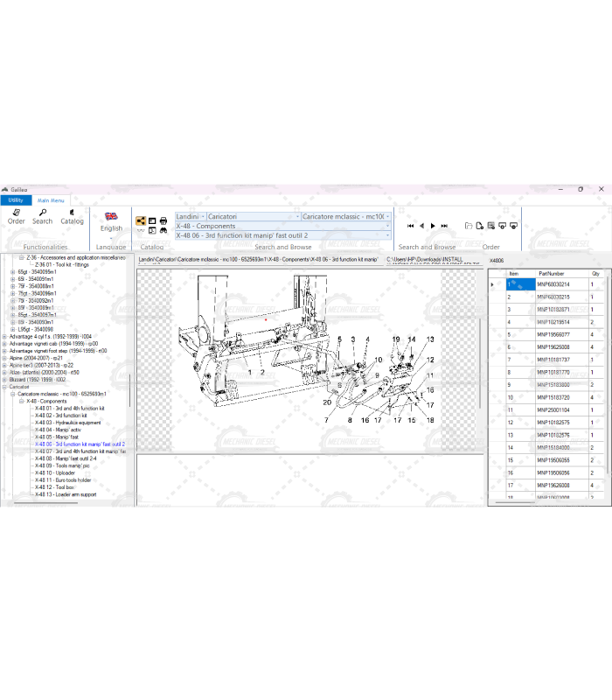Select part number MNP10181737 row
612x700 pixels.
(x=553, y=360)
